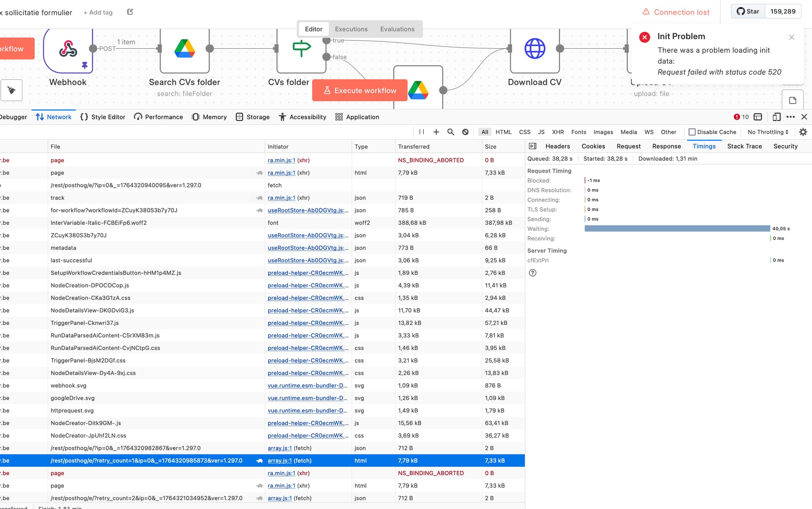Click the Download CV globe node icon
This screenshot has width=812, height=509.
pyautogui.click(x=535, y=49)
